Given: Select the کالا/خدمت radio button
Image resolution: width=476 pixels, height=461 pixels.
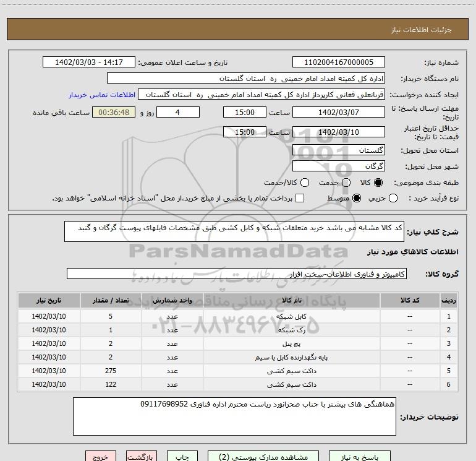Looking at the screenshot, I should click(305, 183).
